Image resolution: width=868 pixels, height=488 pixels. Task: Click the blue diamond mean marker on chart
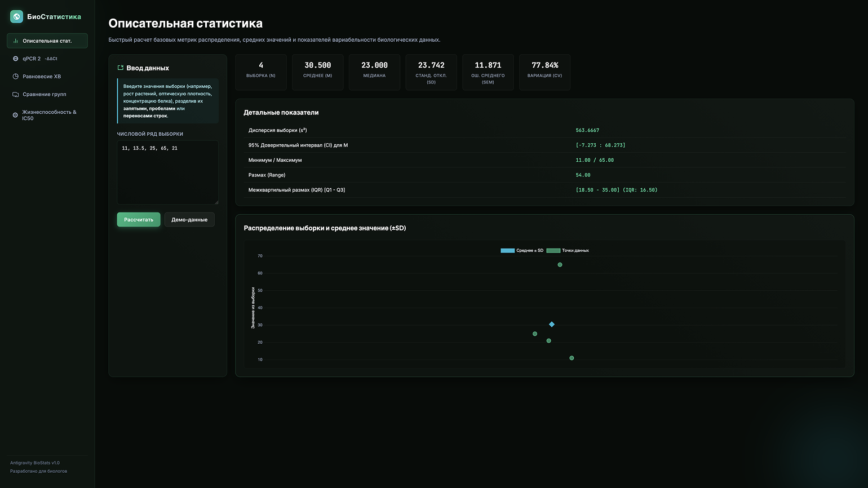point(552,325)
